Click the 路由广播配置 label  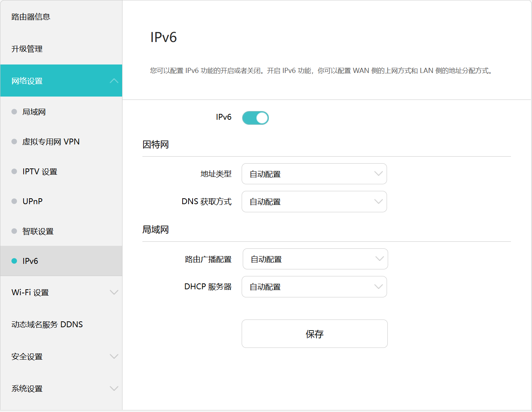[x=208, y=259]
